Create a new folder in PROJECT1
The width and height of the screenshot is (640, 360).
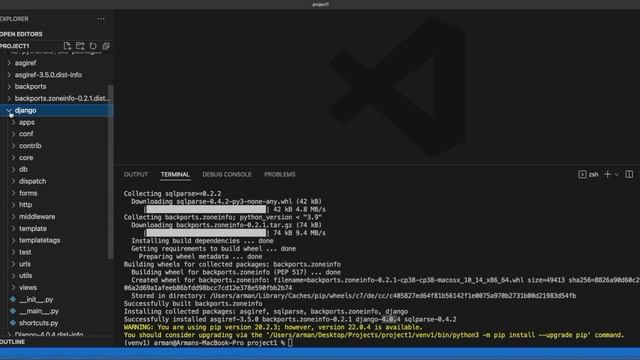(80, 46)
